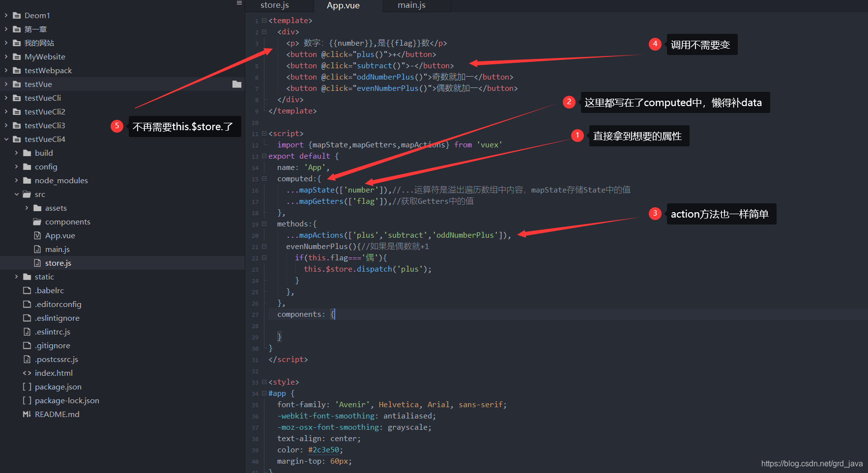868x473 pixels.
Task: Fold the methods block at line 19
Action: click(x=264, y=224)
